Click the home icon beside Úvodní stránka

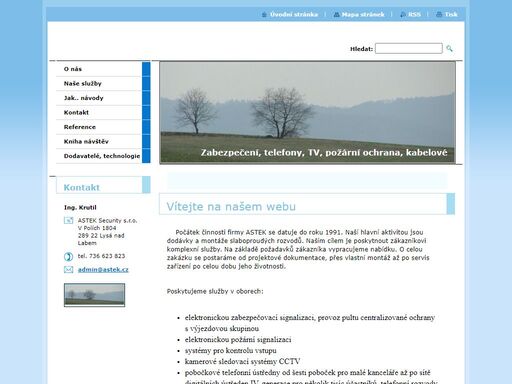coord(264,15)
